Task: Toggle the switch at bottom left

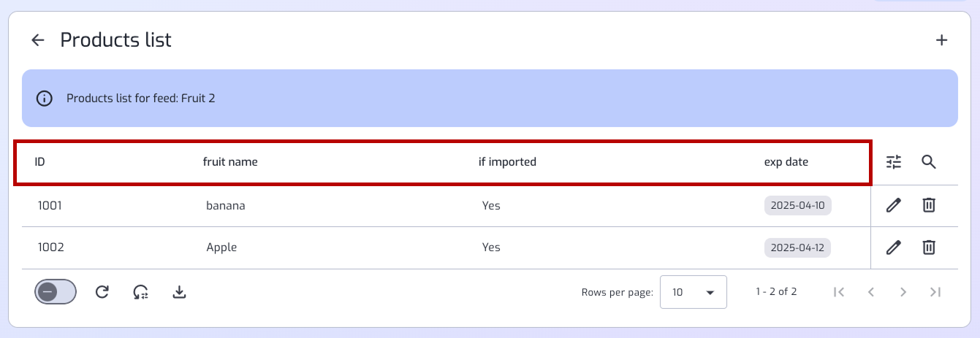Action: (x=56, y=292)
